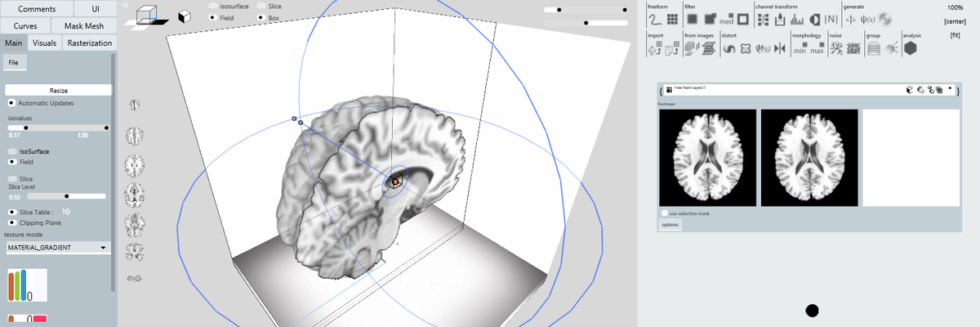Click the top slice preview in viewport column
The width and height of the screenshot is (980, 327).
pos(135,105)
